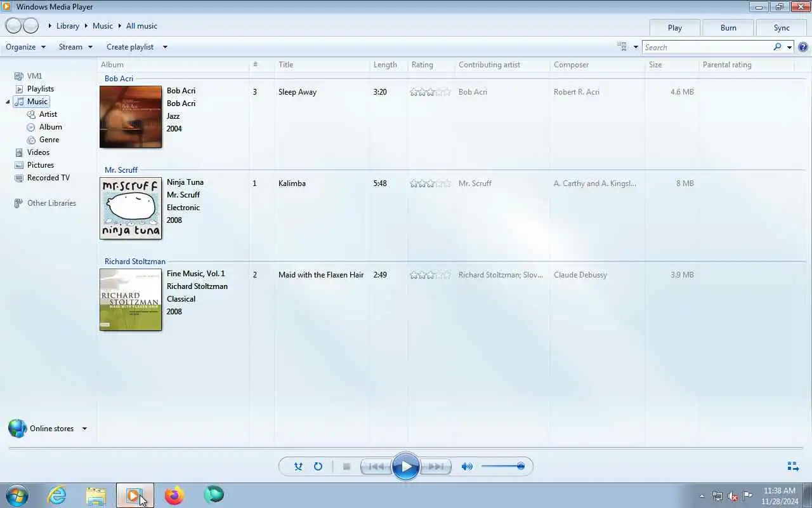Adjust the volume slider
Image resolution: width=812 pixels, height=508 pixels.
(x=502, y=466)
